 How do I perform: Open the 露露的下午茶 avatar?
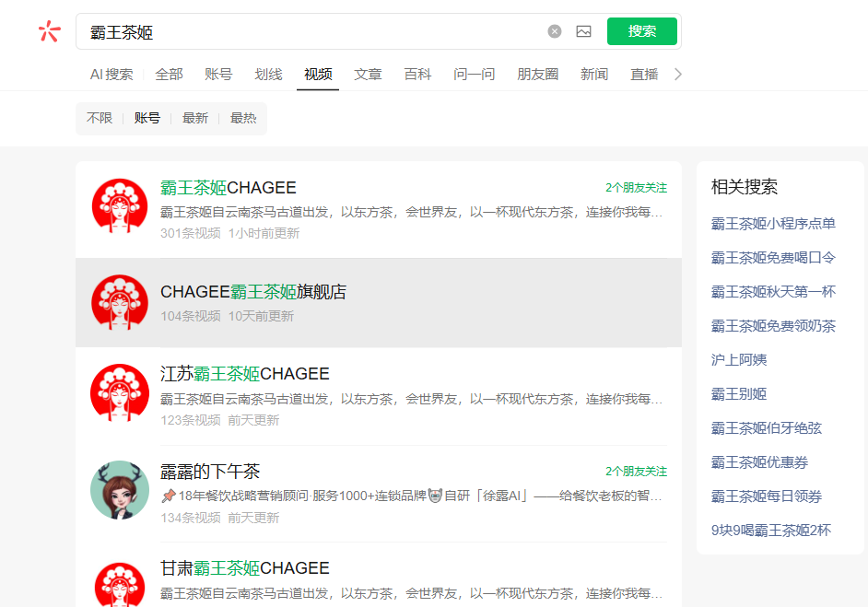pyautogui.click(x=120, y=490)
